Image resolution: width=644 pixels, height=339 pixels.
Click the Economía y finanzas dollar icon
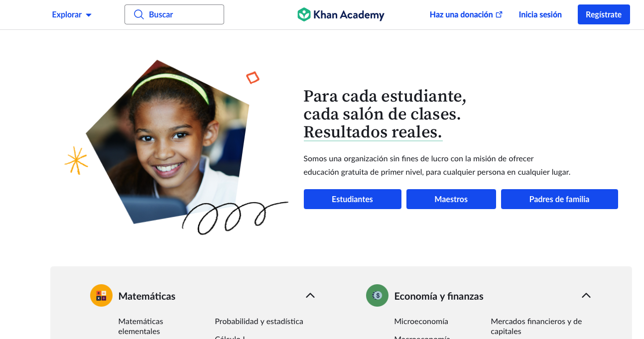coord(377,296)
